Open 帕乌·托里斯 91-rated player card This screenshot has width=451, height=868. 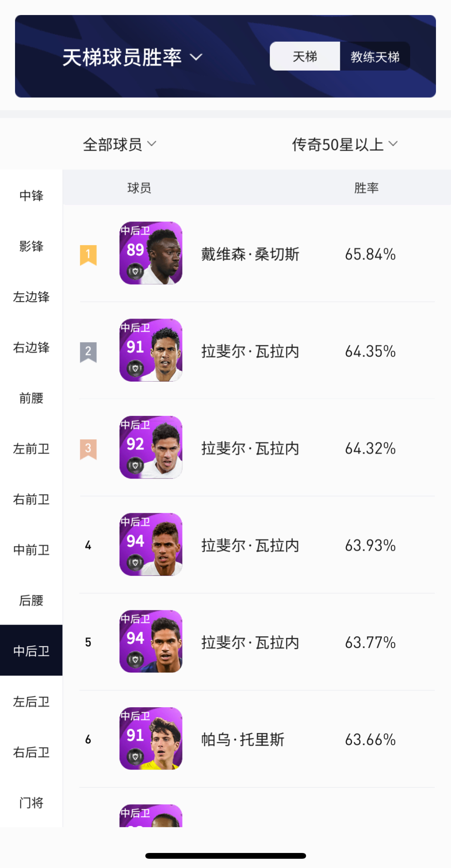click(151, 739)
